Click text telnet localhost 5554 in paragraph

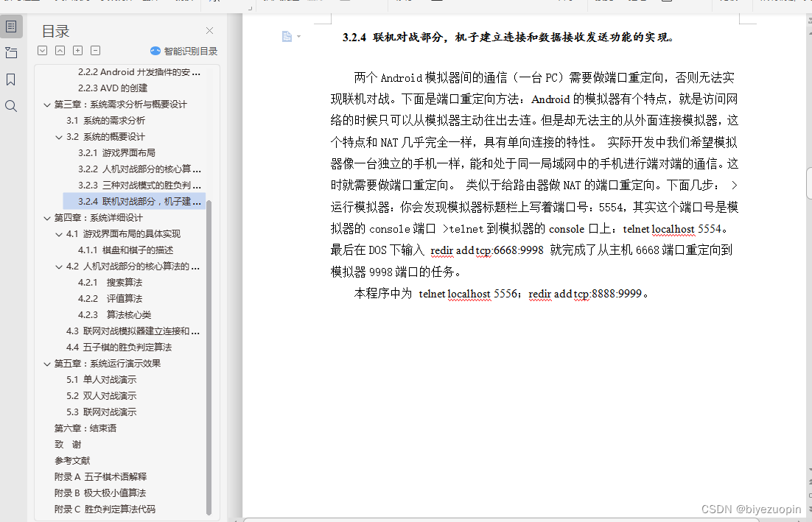(x=672, y=229)
